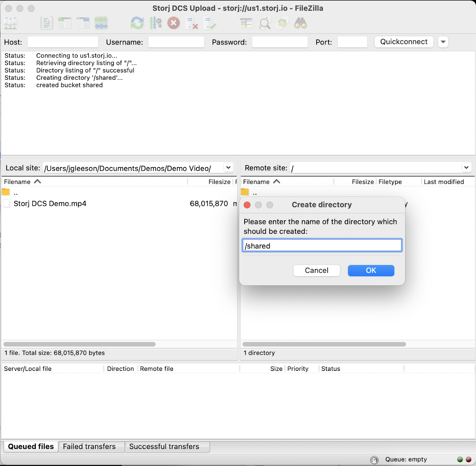Click the green activity indicator light
This screenshot has width=476, height=466.
(x=460, y=459)
